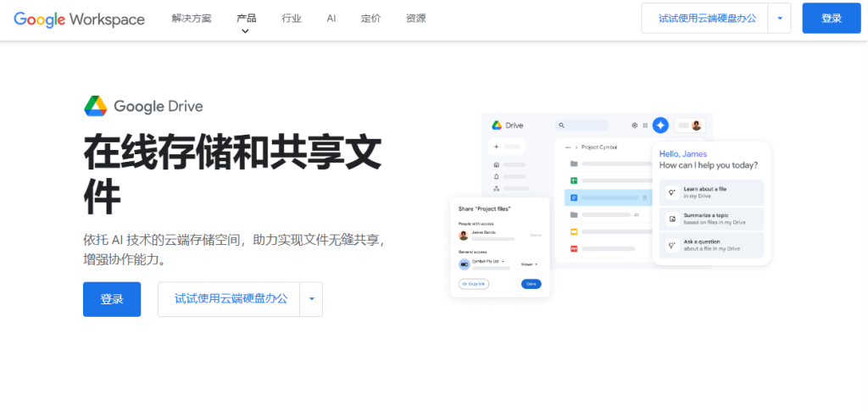This screenshot has height=411, width=868.
Task: Click the green Sheets file icon
Action: point(574,181)
